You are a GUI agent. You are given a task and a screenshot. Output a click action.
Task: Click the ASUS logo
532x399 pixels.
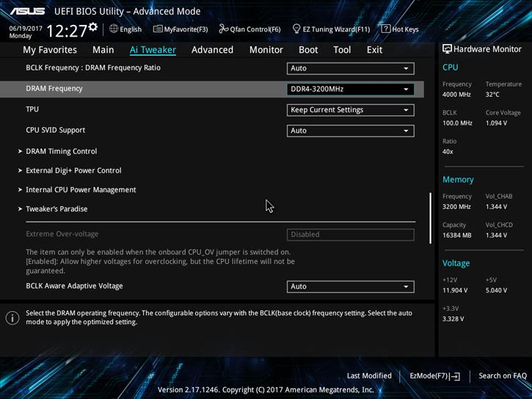27,12
